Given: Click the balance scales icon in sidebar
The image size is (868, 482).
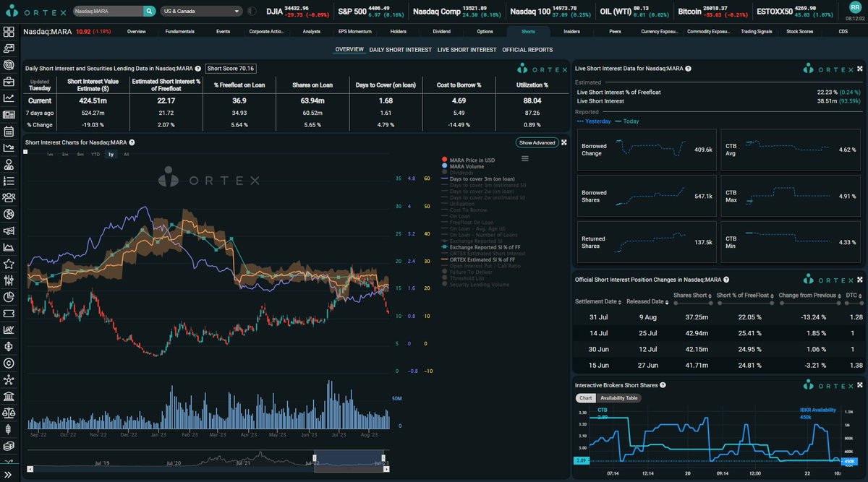Looking at the screenshot, I should point(9,413).
